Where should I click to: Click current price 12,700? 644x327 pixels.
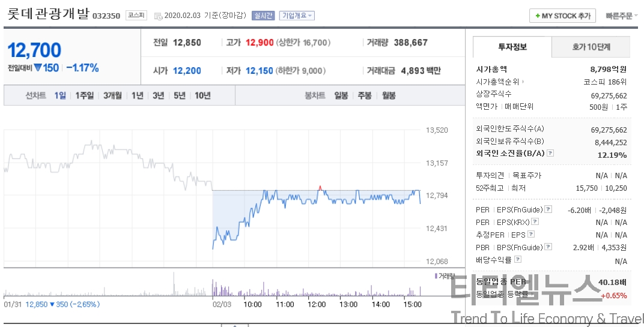(x=34, y=50)
